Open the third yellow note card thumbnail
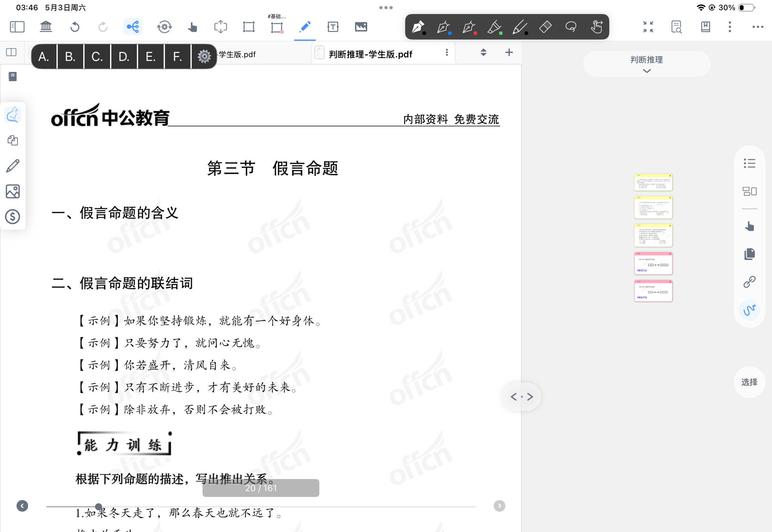The image size is (772, 532). [653, 235]
